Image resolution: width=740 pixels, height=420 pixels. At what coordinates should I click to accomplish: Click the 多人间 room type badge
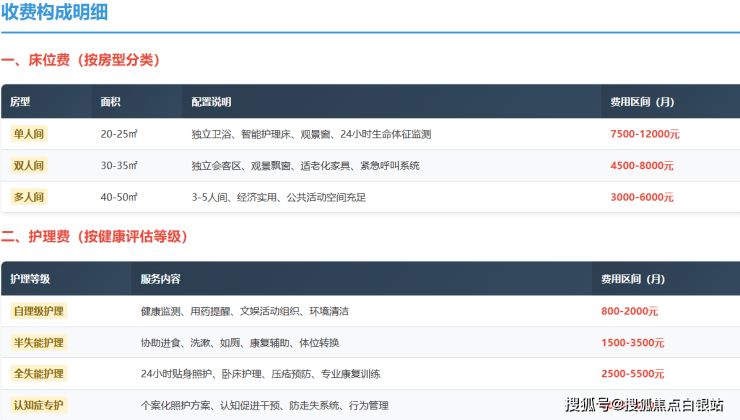pyautogui.click(x=28, y=197)
